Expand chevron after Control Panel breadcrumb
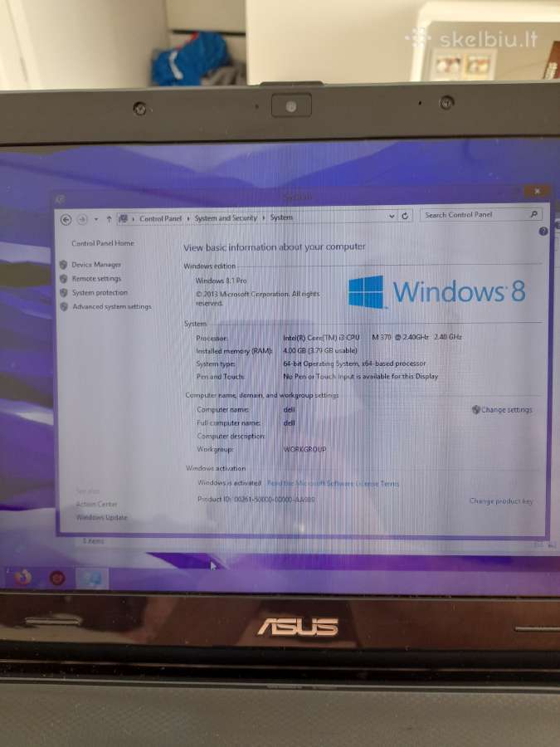 [188, 218]
